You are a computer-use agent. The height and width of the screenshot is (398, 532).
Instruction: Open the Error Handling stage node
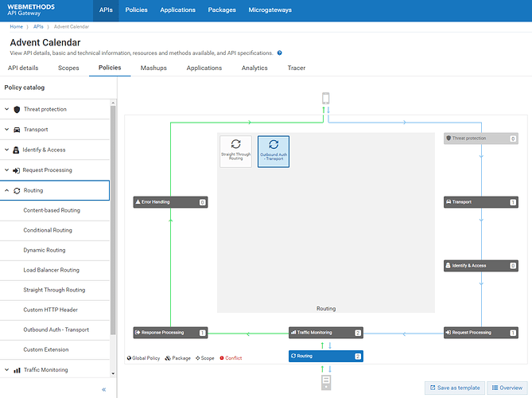coord(170,202)
